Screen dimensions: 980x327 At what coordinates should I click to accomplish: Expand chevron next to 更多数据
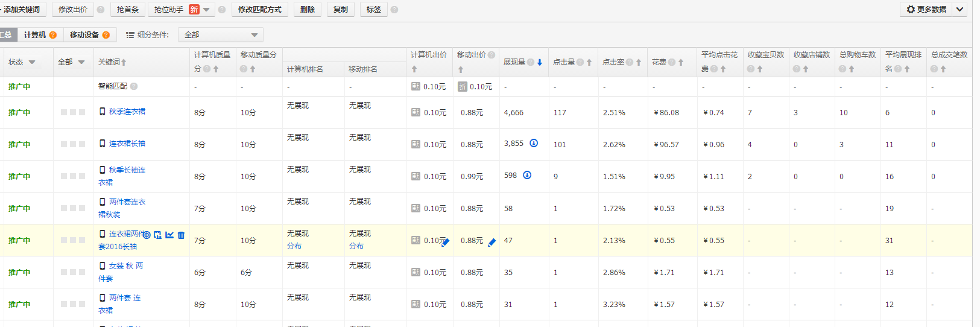(959, 9)
